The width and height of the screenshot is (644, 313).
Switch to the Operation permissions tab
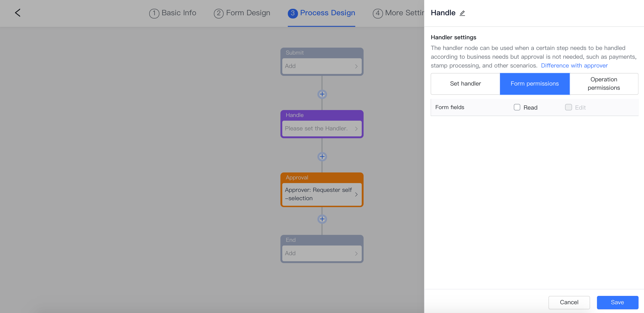pyautogui.click(x=604, y=83)
